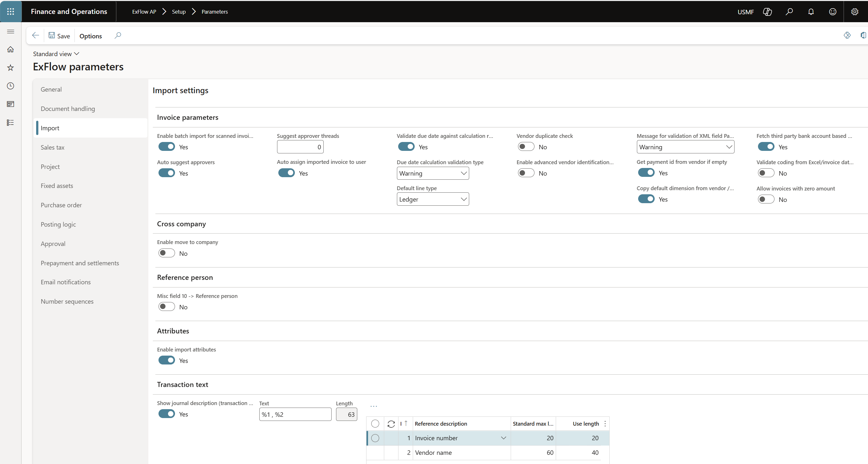
Task: Open the settings gear icon
Action: 854,12
